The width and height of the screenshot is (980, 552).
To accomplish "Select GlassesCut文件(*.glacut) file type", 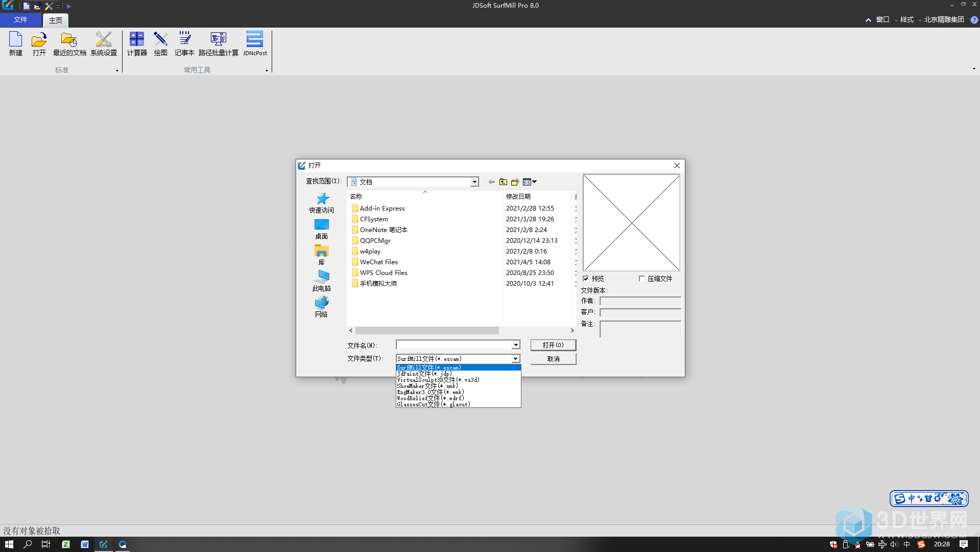I will pyautogui.click(x=458, y=404).
